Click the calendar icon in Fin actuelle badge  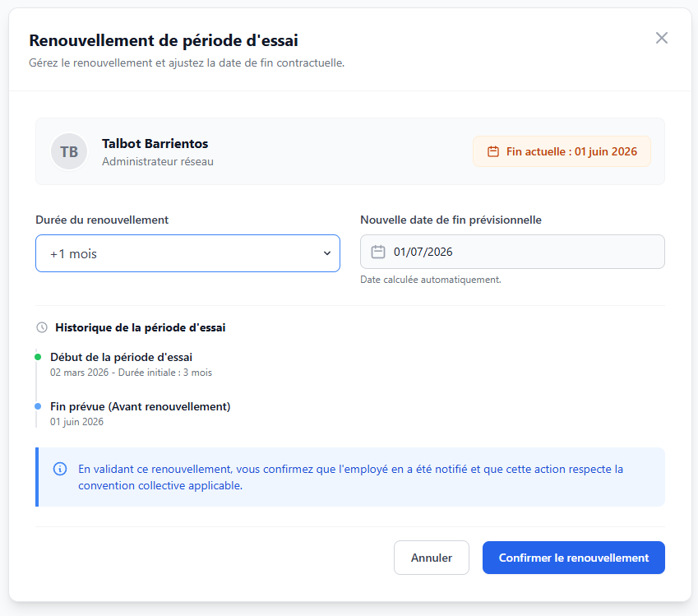[x=492, y=151]
